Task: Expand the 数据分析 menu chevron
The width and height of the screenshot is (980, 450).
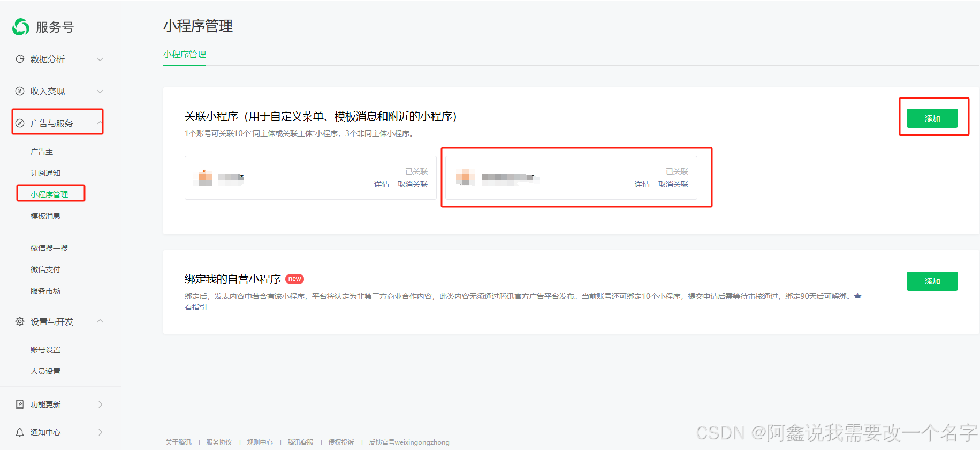Action: (100, 59)
